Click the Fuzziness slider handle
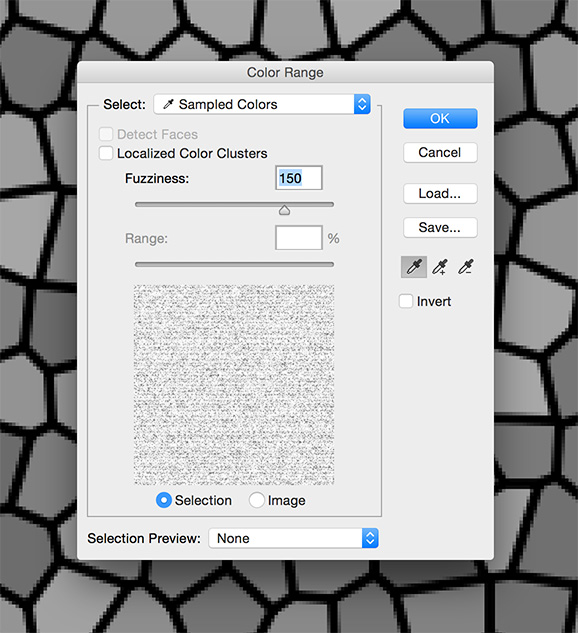Viewport: 578px width, 633px height. (285, 210)
